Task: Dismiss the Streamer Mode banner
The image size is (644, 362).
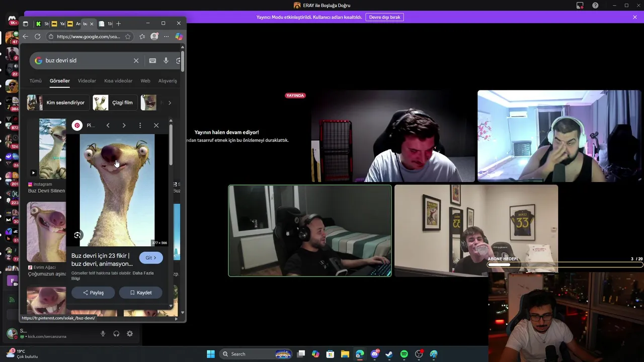Action: [x=635, y=17]
